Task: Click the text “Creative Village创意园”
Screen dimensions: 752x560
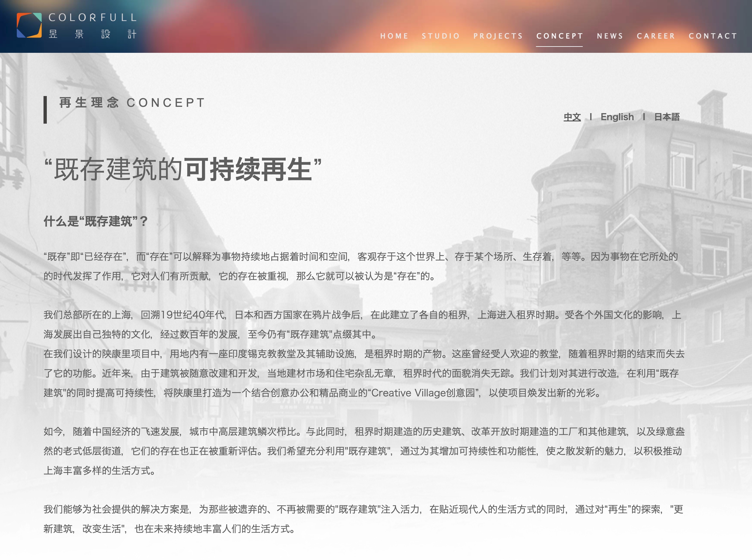Action: click(x=424, y=393)
